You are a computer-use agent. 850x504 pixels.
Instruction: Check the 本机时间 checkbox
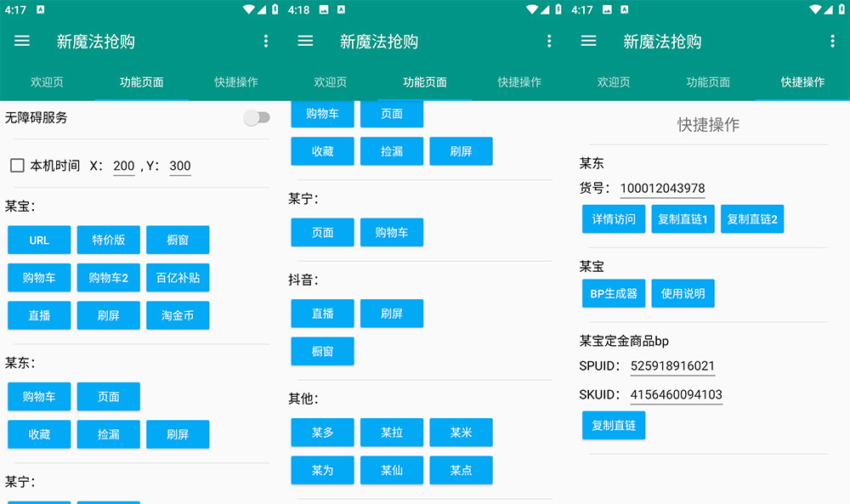[x=16, y=165]
